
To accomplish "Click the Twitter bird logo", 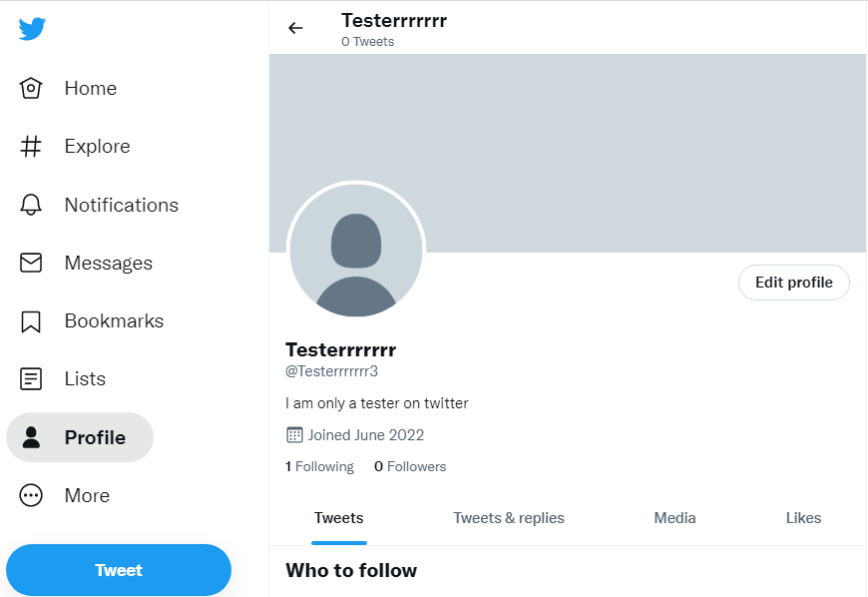I will [32, 29].
